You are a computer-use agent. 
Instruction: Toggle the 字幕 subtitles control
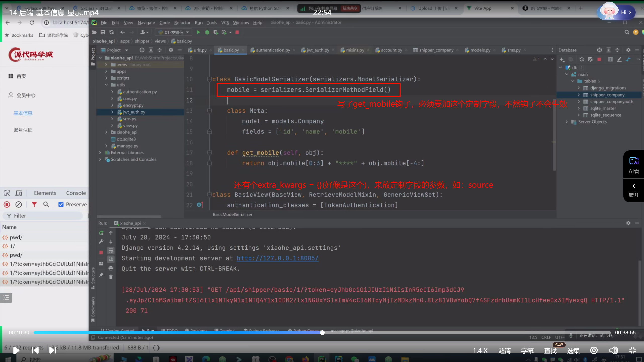tap(527, 350)
